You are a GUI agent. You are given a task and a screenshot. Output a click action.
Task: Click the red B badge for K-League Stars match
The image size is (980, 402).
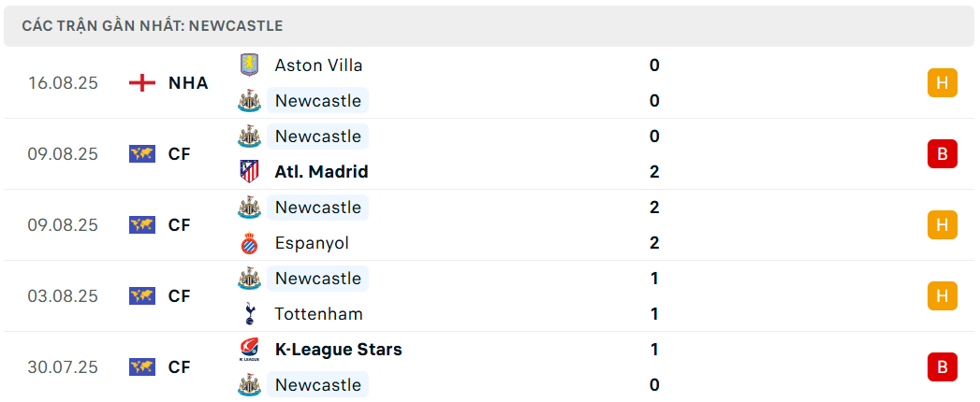tap(942, 366)
